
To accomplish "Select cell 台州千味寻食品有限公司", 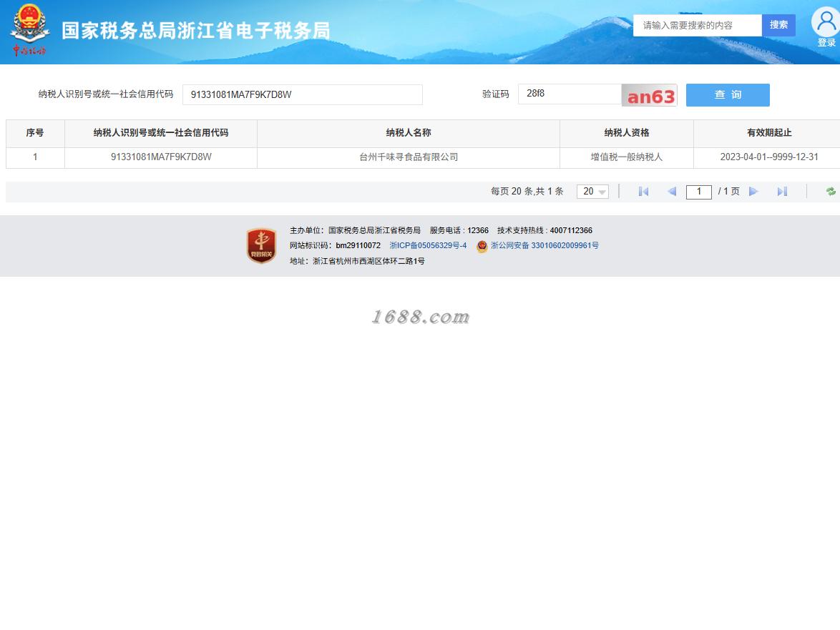I will pos(409,157).
